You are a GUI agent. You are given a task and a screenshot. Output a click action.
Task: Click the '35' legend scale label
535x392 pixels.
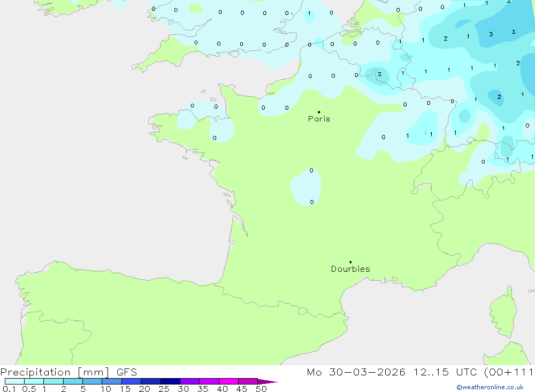(x=203, y=389)
